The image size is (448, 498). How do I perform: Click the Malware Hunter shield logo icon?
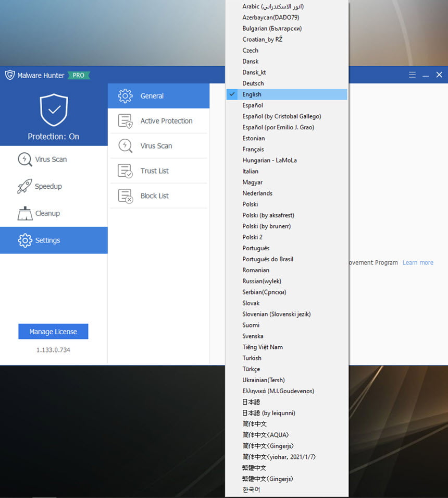pyautogui.click(x=10, y=75)
